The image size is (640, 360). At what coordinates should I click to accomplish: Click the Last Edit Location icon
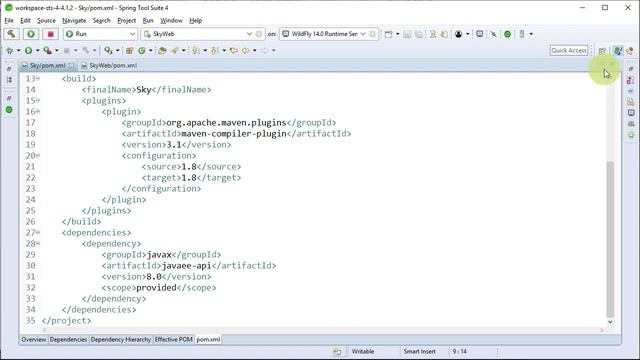[234, 51]
